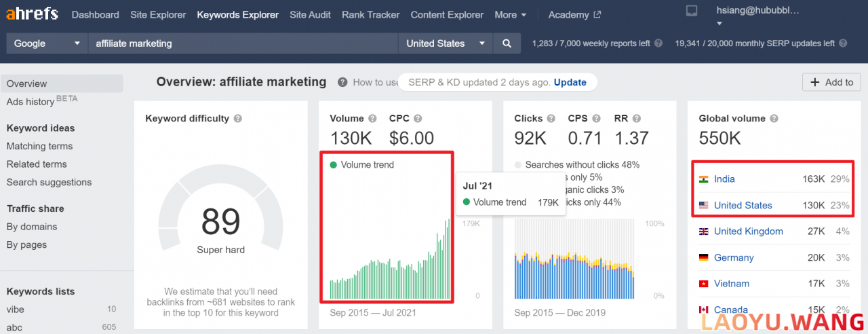Select Overview in sidebar

click(62, 83)
